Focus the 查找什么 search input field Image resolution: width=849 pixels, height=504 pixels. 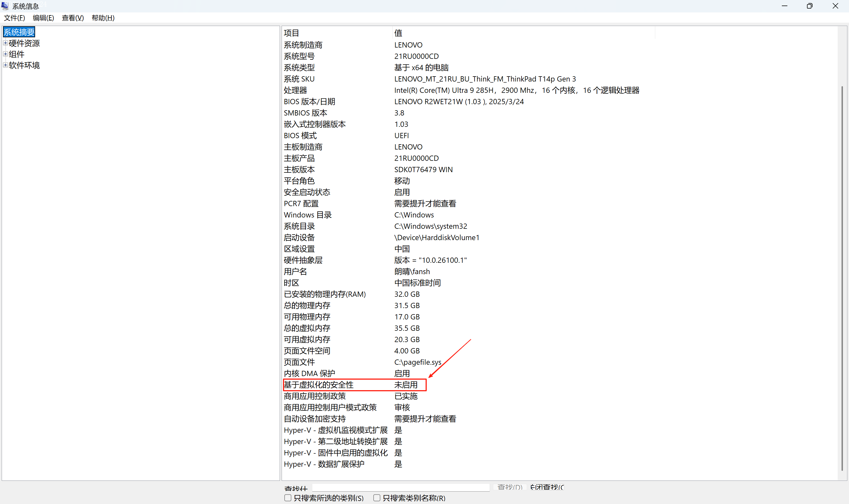401,487
